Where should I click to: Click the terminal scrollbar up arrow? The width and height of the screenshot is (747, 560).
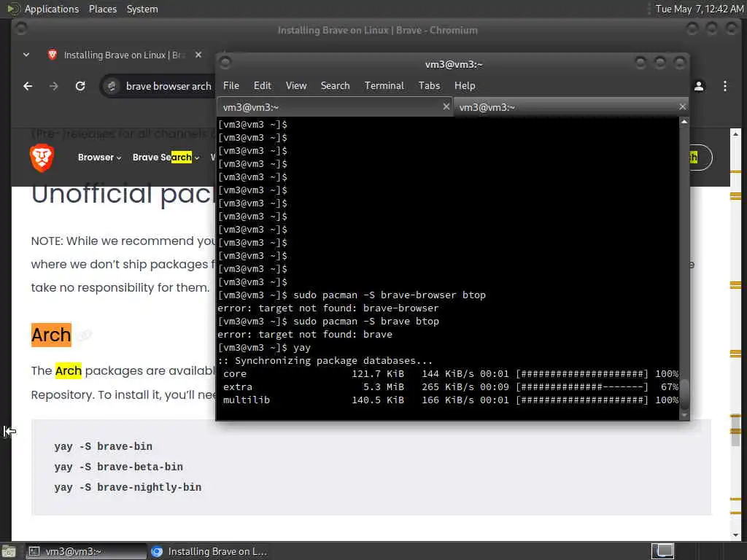(x=684, y=122)
